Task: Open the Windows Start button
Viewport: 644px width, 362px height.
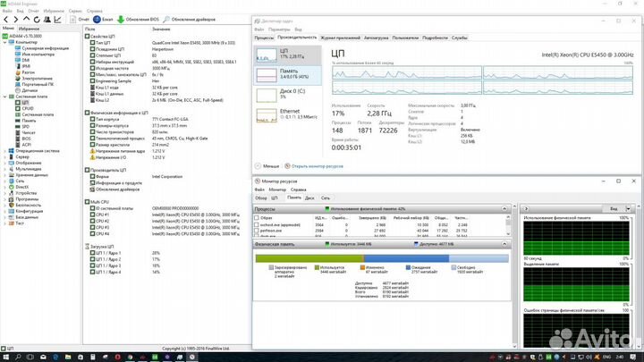Action: coord(6,357)
